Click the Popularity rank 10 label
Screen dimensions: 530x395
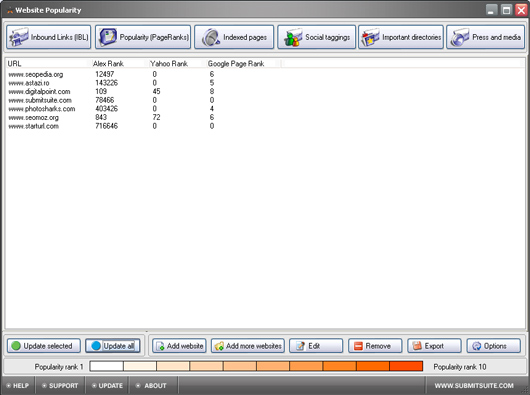(x=460, y=367)
